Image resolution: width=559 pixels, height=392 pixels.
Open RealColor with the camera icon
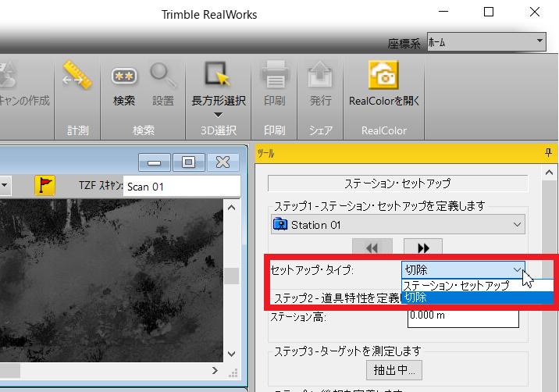(383, 75)
